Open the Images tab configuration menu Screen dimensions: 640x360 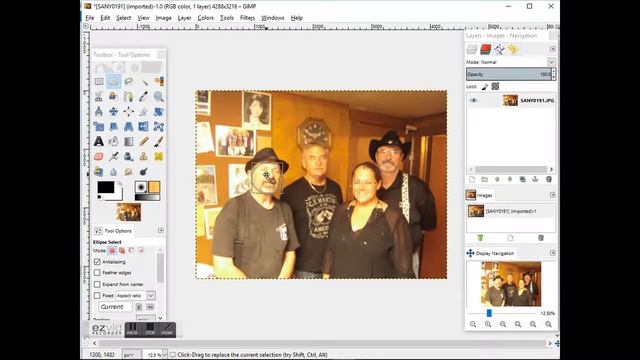(x=553, y=195)
